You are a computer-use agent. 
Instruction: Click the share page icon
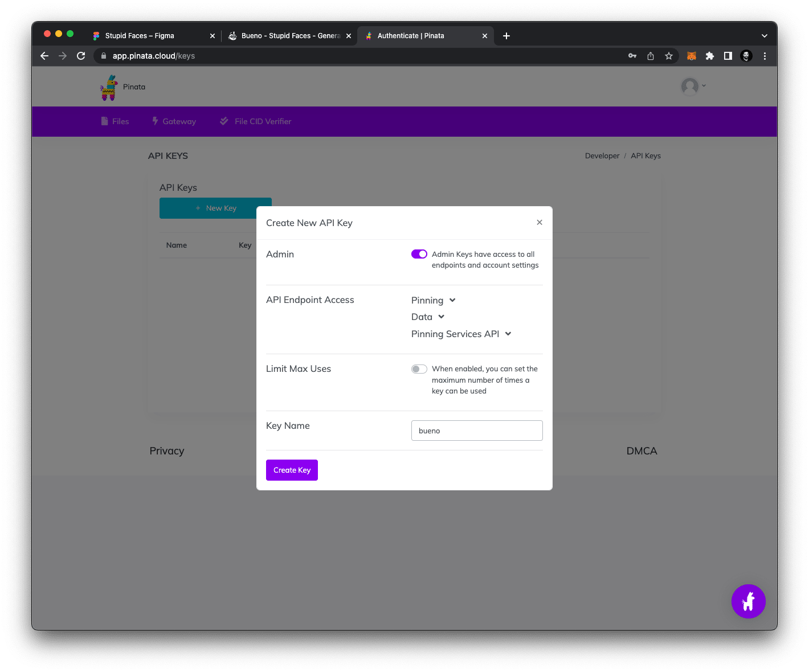pos(651,56)
